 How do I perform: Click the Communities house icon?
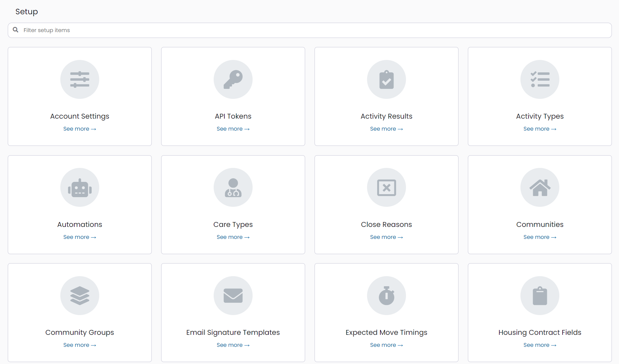(x=540, y=187)
